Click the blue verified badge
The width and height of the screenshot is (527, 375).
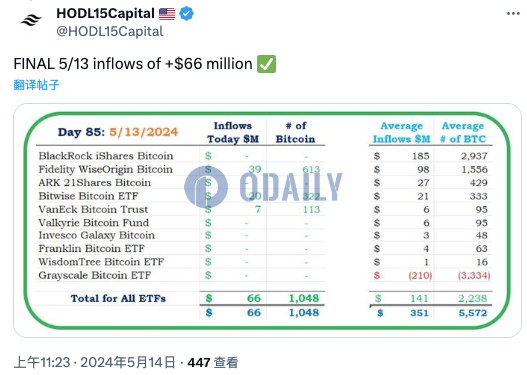(186, 14)
